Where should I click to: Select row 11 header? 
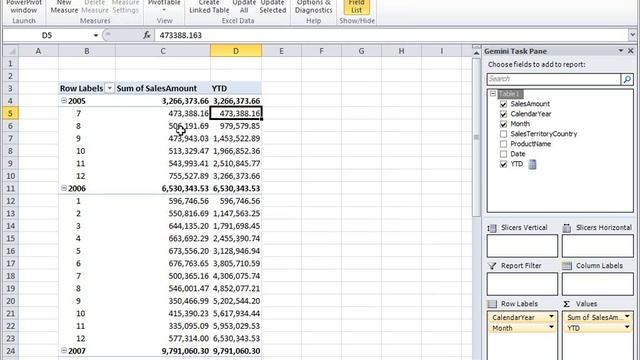click(x=11, y=188)
